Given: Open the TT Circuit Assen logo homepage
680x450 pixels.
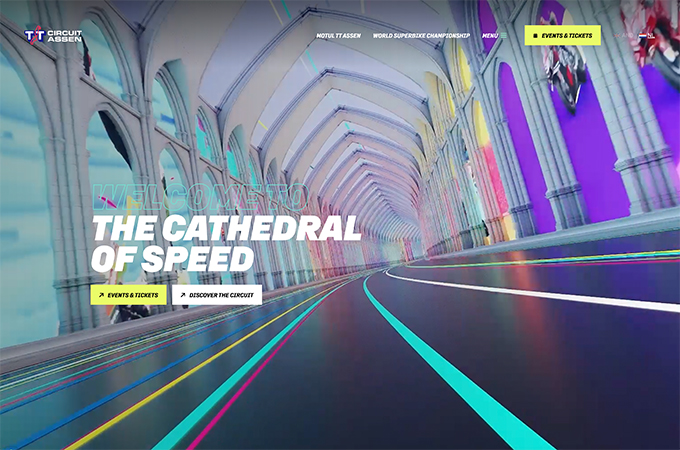Looking at the screenshot, I should 53,36.
